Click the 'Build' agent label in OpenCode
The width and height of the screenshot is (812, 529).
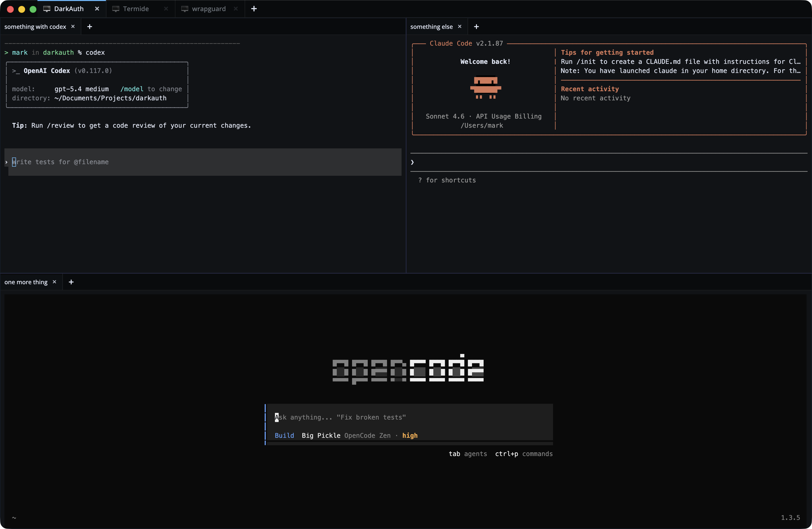(x=284, y=436)
